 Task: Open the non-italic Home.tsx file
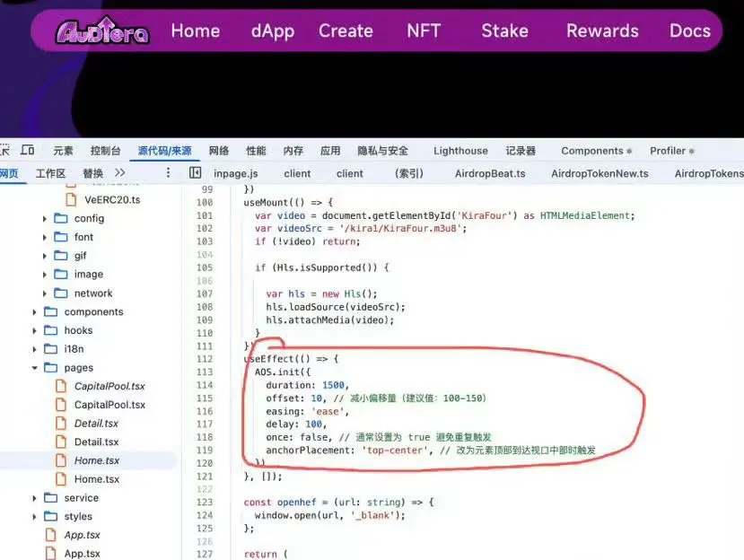97,479
